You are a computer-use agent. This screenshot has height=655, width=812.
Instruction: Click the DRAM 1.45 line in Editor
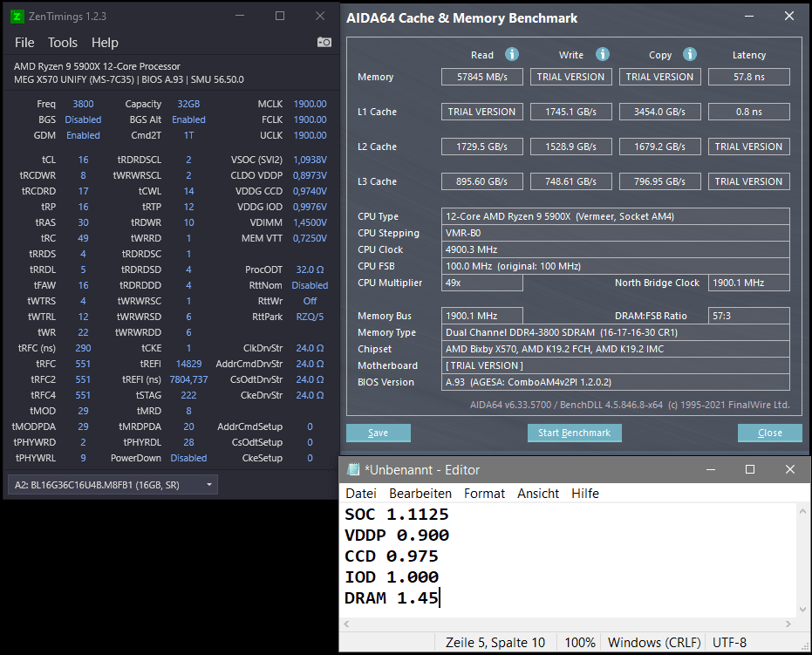coord(392,598)
